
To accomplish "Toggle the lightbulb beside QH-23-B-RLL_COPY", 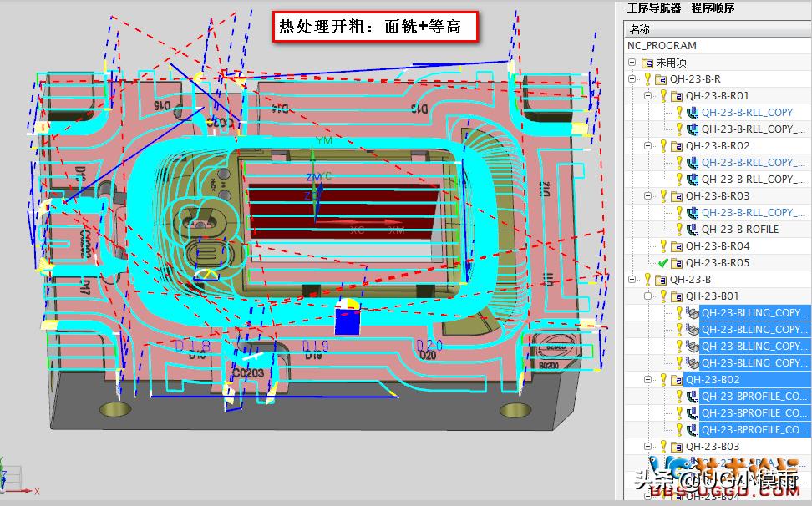I will [678, 112].
